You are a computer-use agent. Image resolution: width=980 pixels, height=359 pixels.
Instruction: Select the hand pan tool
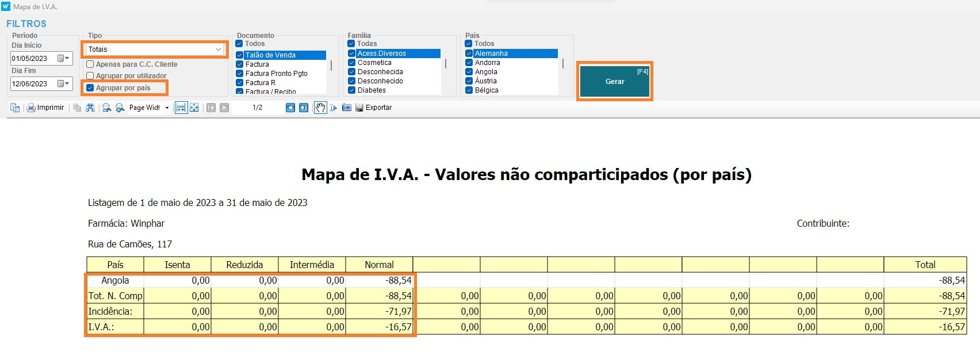[320, 108]
